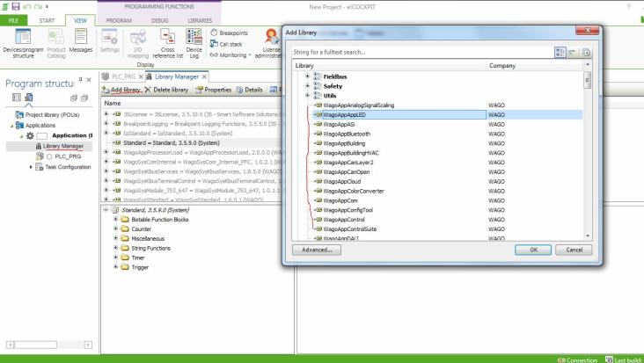Expand the Timer folder
The image size is (644, 363).
(115, 258)
